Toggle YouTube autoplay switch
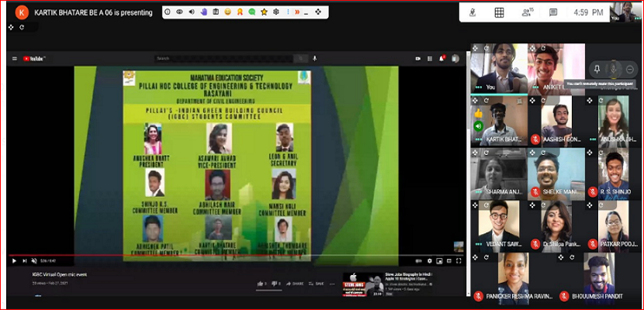 point(418,261)
